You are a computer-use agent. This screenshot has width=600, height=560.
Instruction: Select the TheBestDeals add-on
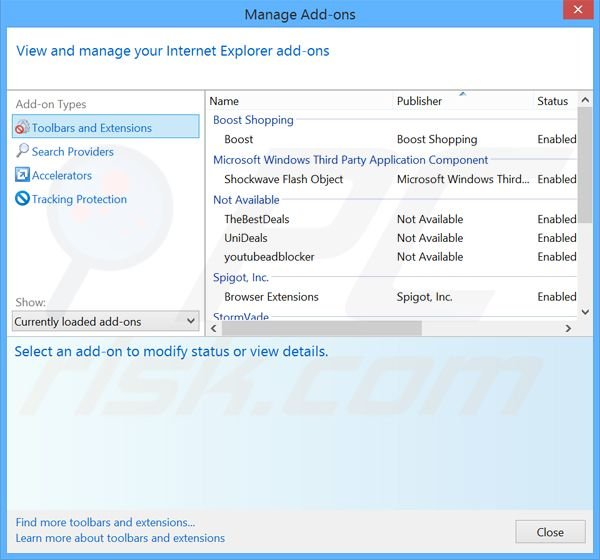393,219
